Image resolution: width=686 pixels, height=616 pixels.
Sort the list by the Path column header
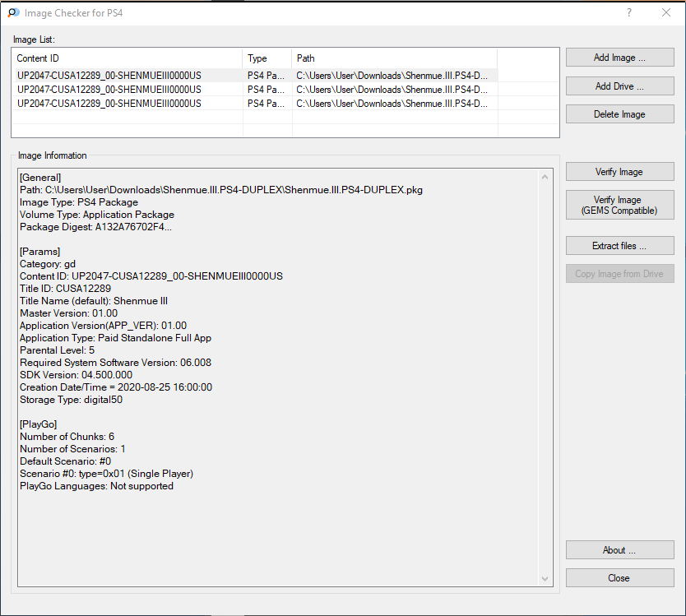[394, 58]
